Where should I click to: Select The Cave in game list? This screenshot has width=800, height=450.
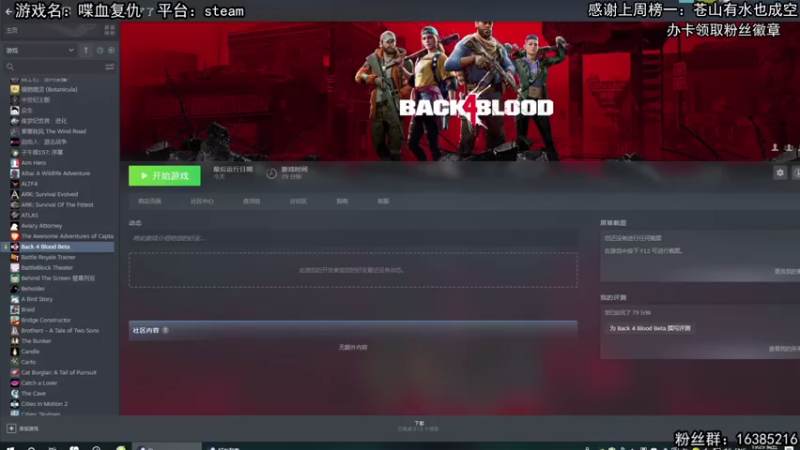coord(34,393)
